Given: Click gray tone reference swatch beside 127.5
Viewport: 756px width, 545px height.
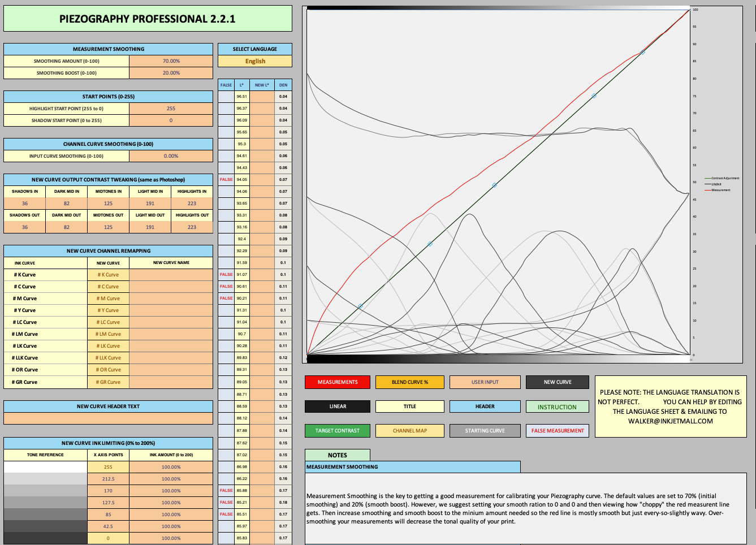Looking at the screenshot, I should coord(46,503).
